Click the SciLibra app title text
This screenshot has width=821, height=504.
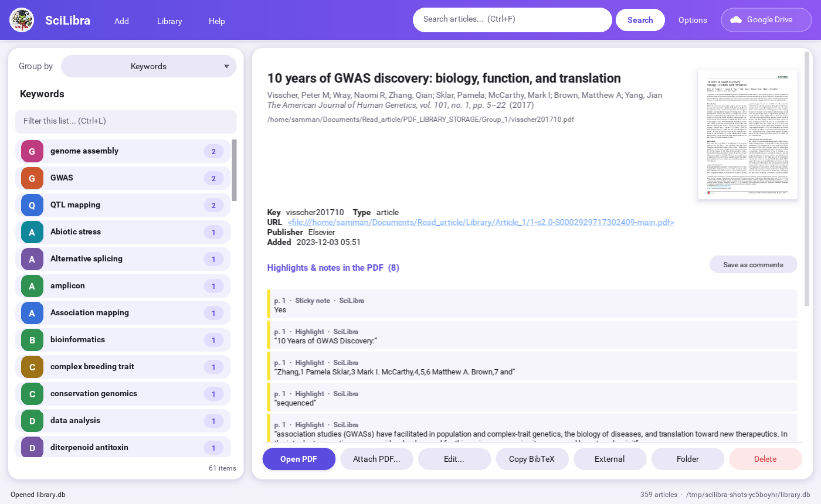click(x=68, y=21)
